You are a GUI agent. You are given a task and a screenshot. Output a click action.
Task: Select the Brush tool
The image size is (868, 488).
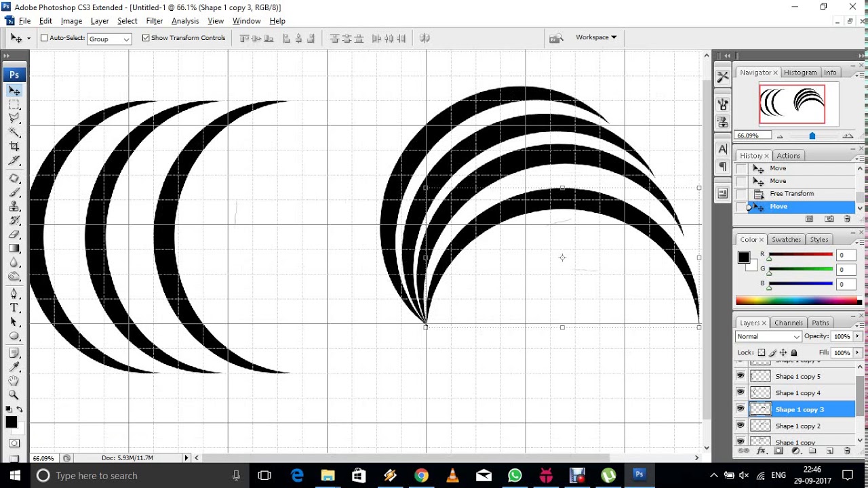pos(14,192)
